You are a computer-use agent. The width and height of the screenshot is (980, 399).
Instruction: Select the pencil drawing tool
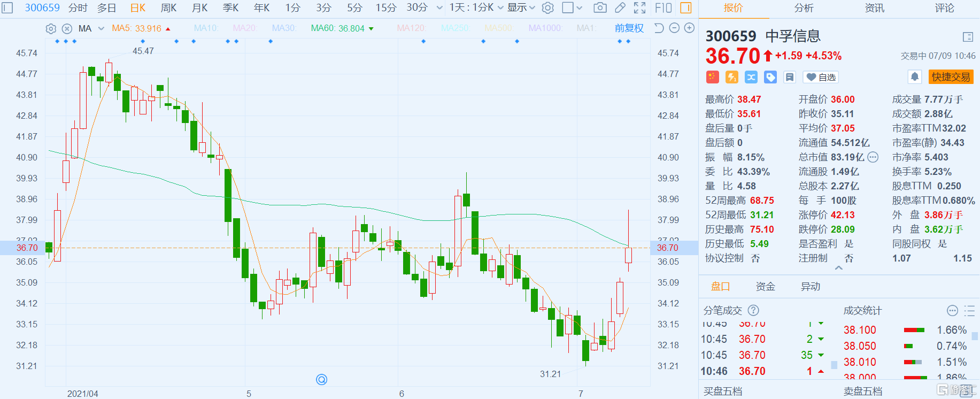[x=620, y=7]
